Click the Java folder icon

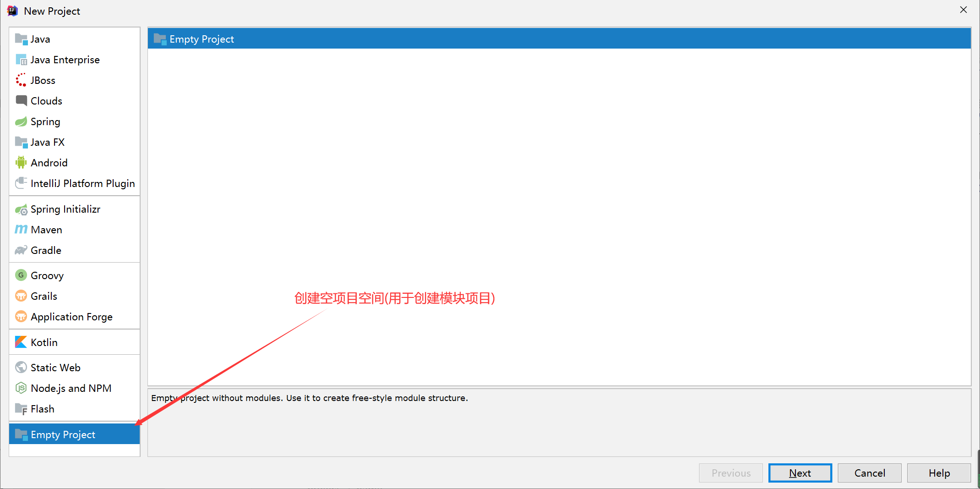pos(21,39)
